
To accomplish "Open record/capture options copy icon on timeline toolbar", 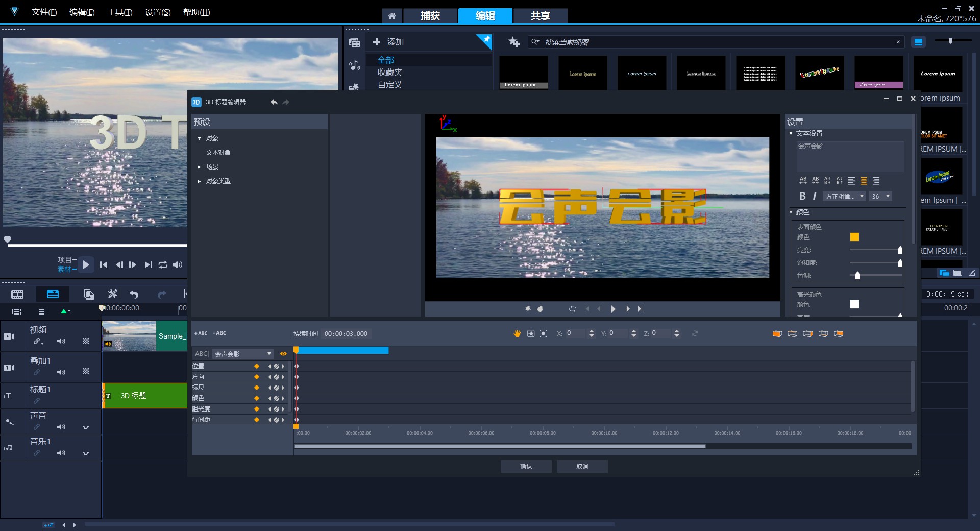I will [89, 294].
